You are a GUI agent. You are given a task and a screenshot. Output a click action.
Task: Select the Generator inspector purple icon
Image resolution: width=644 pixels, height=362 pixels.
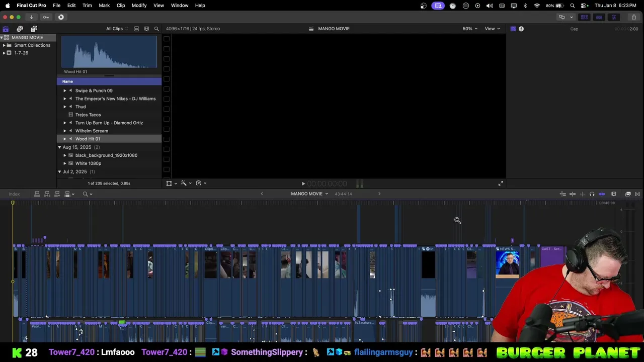pyautogui.click(x=513, y=29)
